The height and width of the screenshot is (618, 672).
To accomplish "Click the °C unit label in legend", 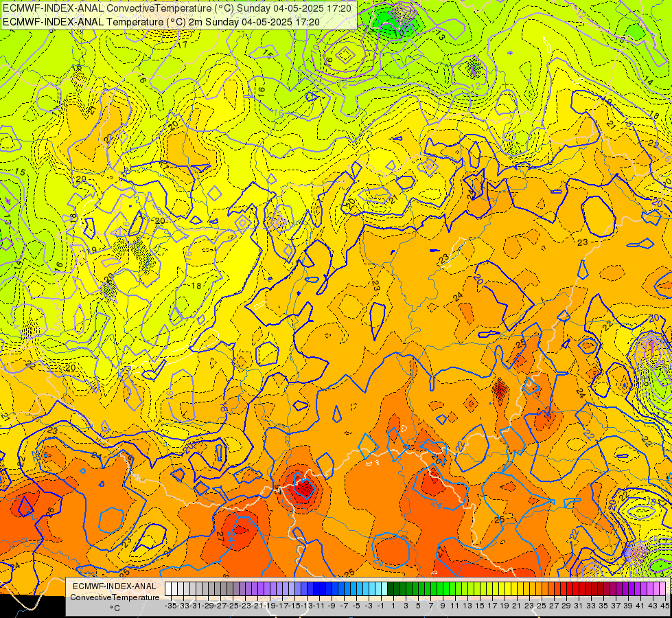I will coord(115,608).
